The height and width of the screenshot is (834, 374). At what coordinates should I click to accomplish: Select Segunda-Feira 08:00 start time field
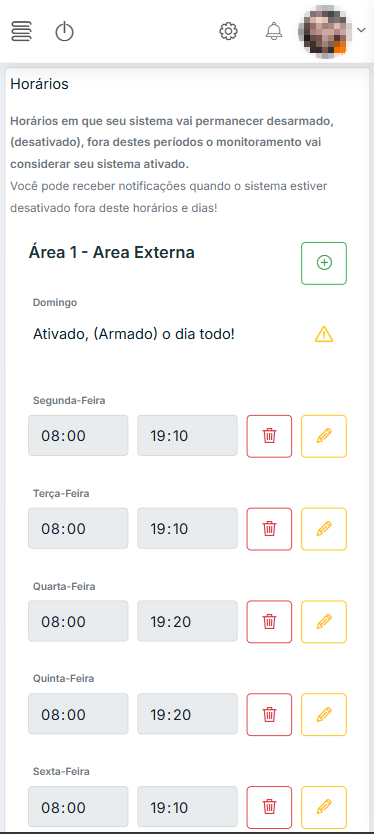coord(78,436)
